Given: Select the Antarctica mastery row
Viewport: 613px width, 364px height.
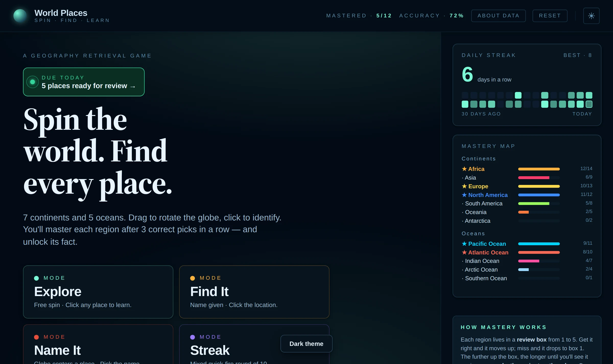Looking at the screenshot, I should [x=527, y=221].
